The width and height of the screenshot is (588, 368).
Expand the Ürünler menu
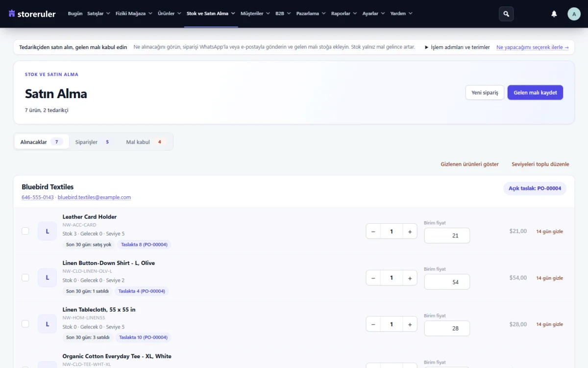[170, 14]
